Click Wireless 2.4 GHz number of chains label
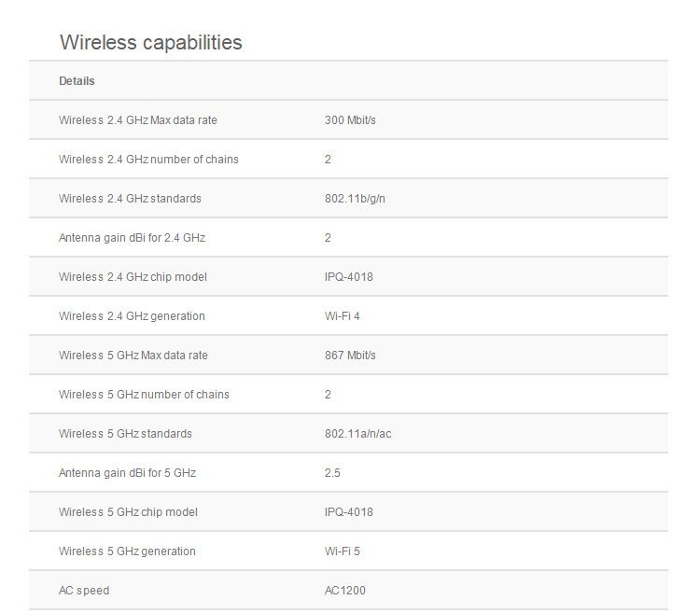Viewport: 700px width, 614px height. tap(148, 160)
